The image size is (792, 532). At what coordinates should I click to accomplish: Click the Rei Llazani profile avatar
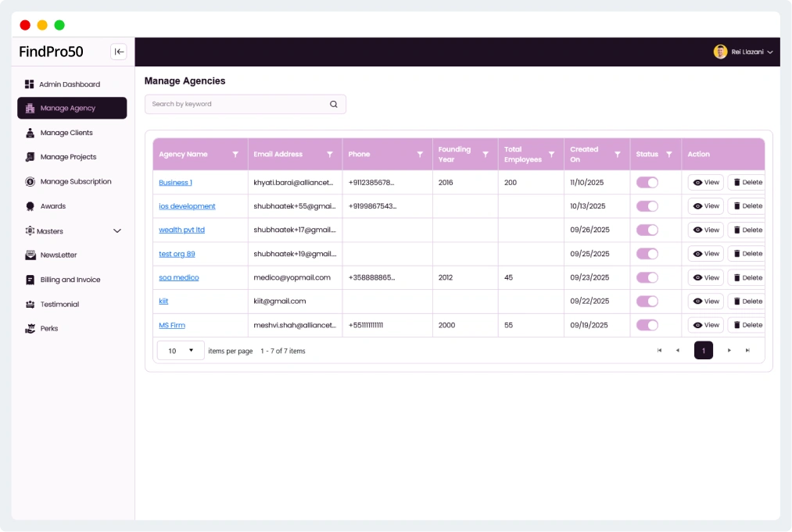point(720,52)
